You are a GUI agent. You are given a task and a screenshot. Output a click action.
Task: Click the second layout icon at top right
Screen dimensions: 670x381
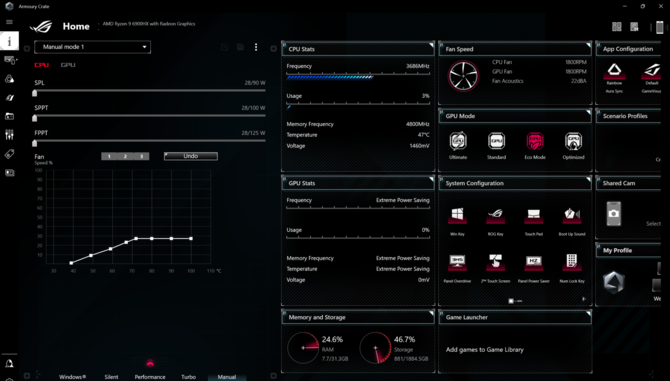tap(635, 27)
